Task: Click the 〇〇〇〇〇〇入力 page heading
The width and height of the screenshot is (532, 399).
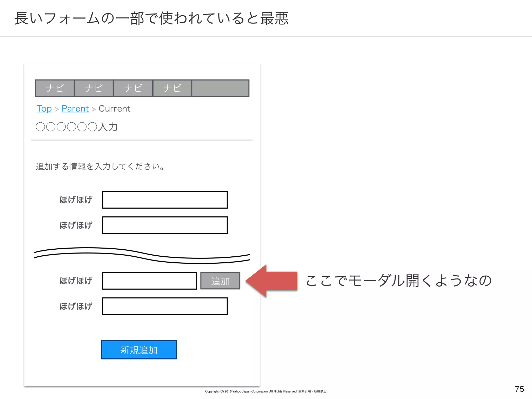Action: click(77, 127)
